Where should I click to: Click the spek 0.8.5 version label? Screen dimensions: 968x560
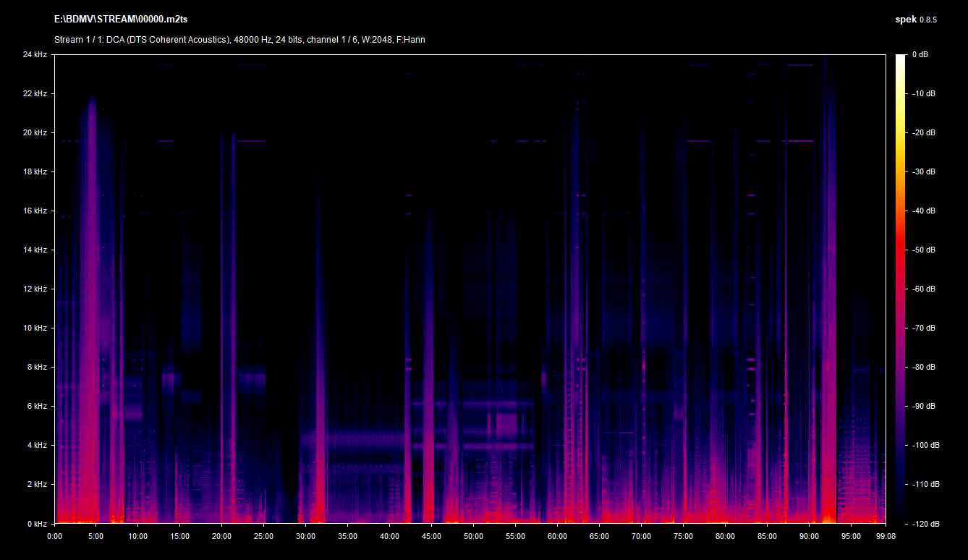[x=916, y=20]
